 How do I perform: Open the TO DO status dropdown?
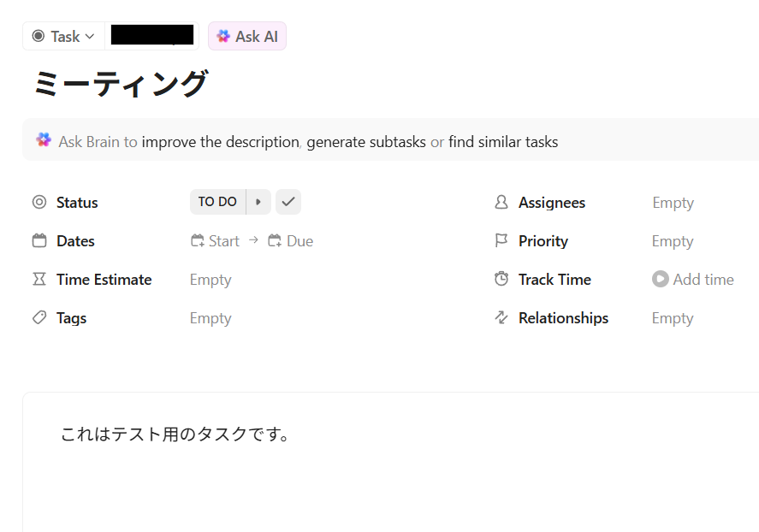(217, 202)
